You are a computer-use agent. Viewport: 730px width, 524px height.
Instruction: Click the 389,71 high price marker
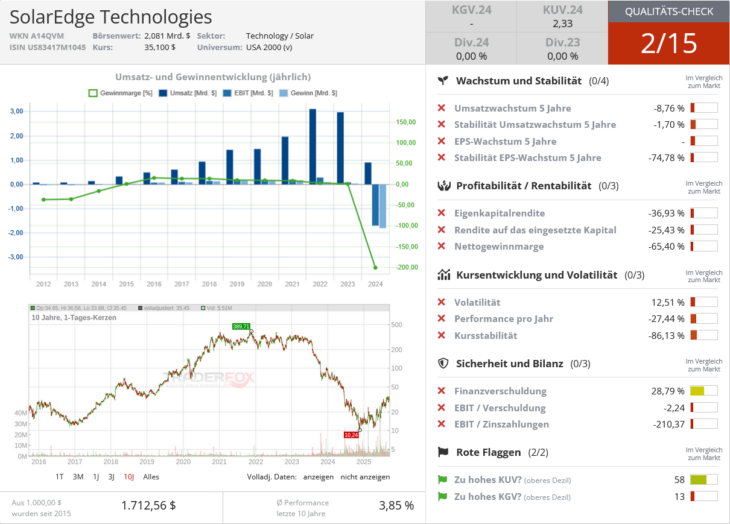click(241, 326)
